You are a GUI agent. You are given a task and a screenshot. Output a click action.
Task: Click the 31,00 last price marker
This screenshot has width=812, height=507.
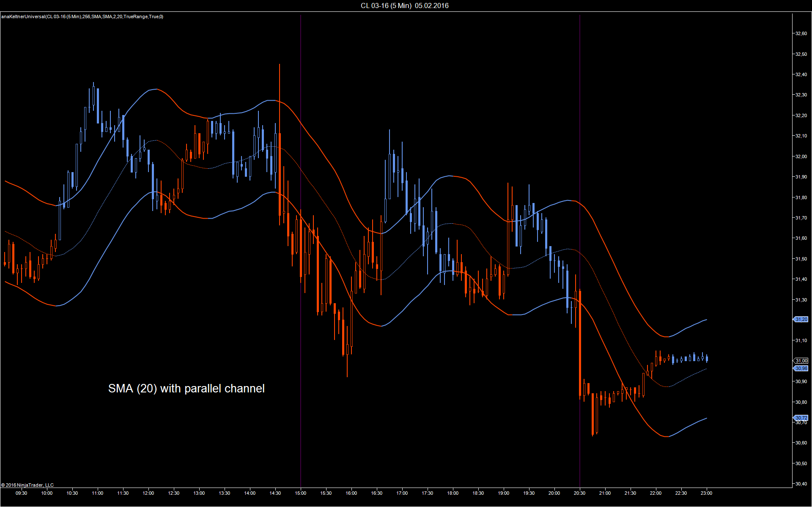801,361
